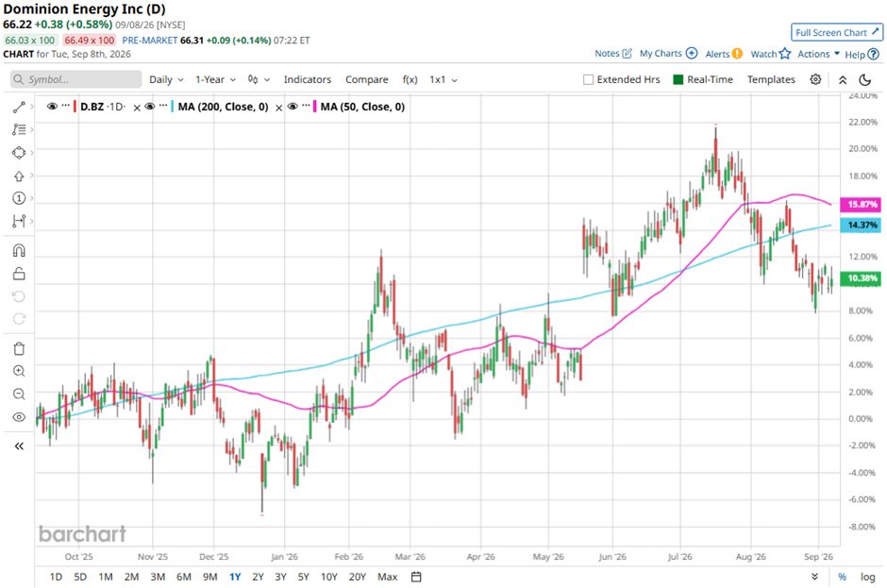Delete drawings with the trash icon

[x=19, y=348]
